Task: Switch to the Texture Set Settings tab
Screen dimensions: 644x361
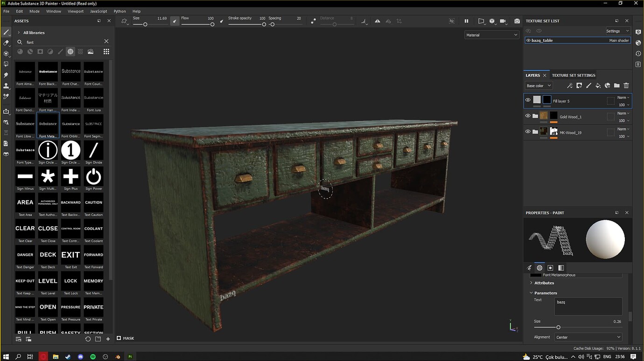Action: 573,75
